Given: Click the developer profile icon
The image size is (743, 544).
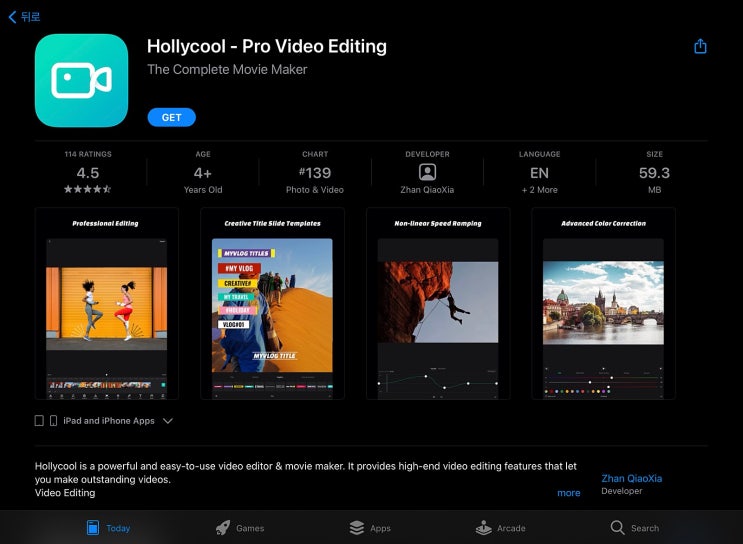Looking at the screenshot, I should point(427,172).
